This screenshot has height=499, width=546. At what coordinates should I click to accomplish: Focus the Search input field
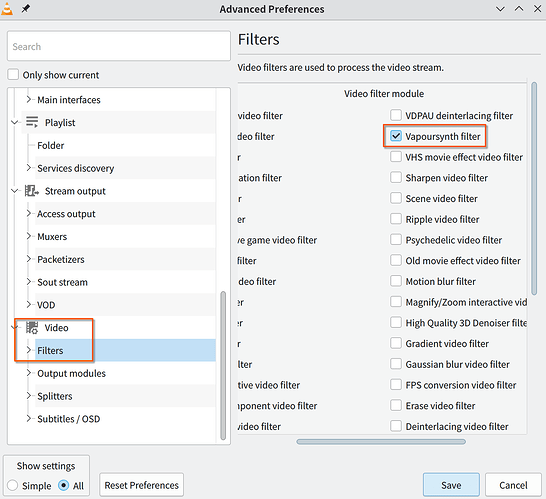point(119,46)
